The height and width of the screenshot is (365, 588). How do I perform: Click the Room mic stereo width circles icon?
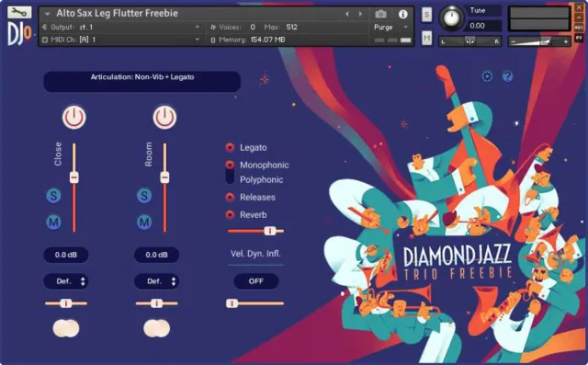(157, 328)
